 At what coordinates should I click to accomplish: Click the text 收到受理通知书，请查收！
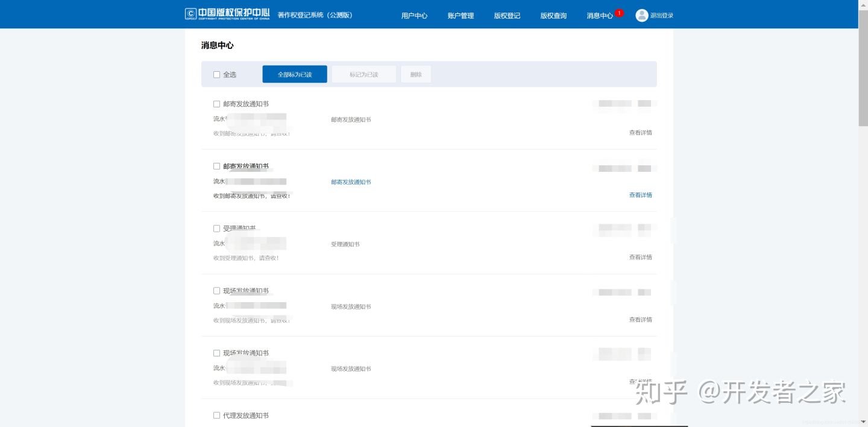coord(246,258)
